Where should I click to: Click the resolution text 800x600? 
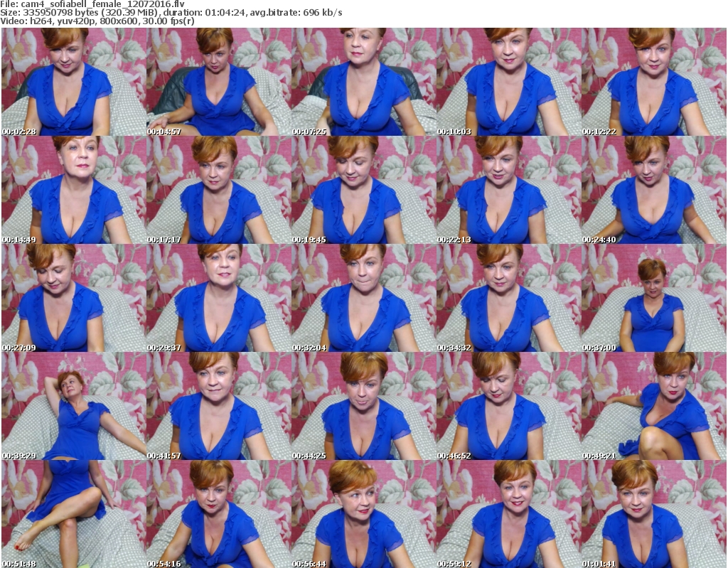pyautogui.click(x=119, y=21)
